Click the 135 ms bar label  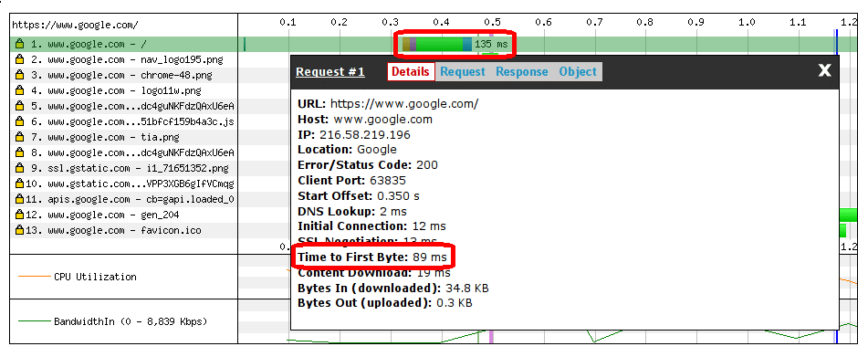point(491,44)
